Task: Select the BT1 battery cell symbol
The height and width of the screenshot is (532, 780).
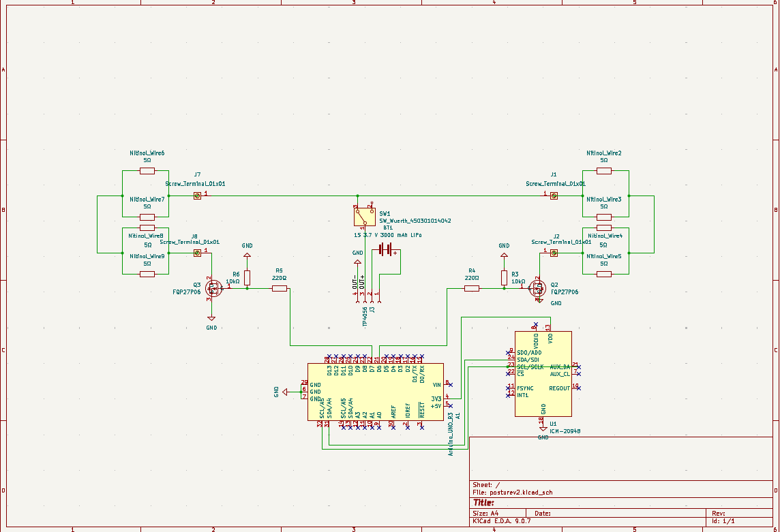Action: point(385,249)
